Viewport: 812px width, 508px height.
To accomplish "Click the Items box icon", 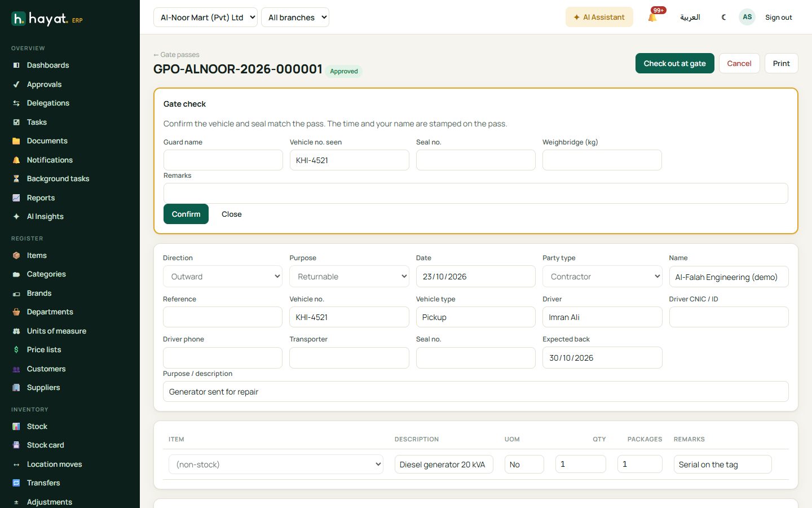I will coord(16,256).
